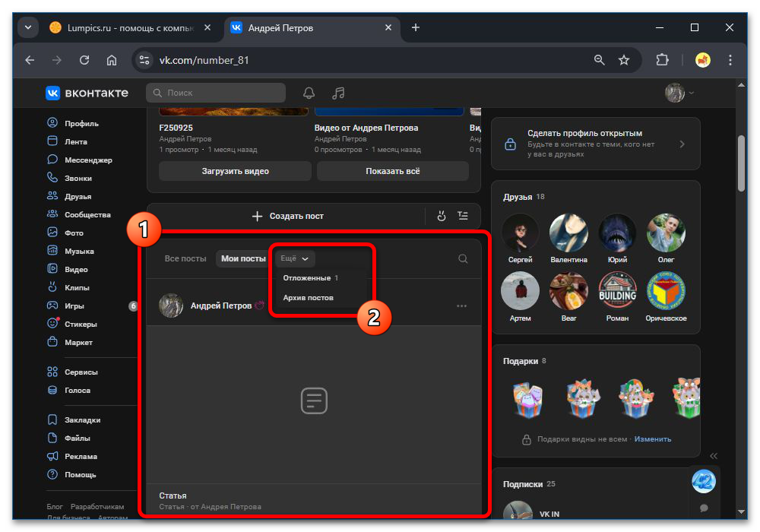The height and width of the screenshot is (532, 760).
Task: Open Фото section
Action: (x=65, y=233)
